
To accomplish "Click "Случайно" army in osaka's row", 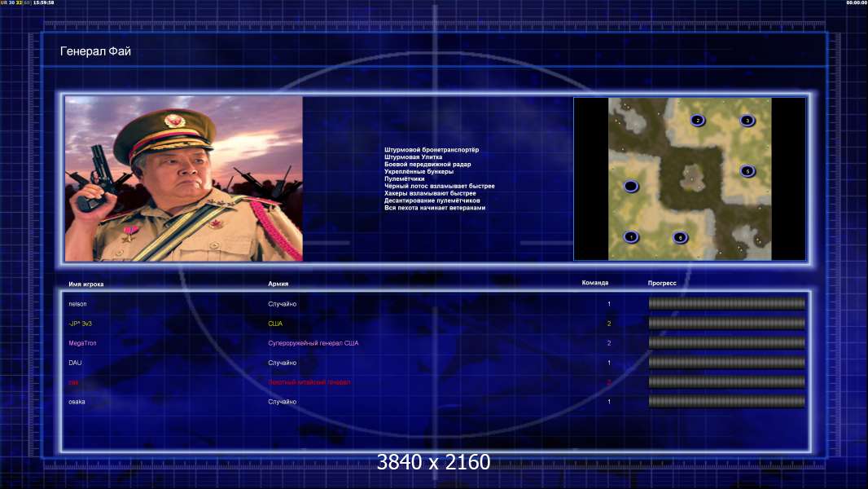I will click(283, 402).
